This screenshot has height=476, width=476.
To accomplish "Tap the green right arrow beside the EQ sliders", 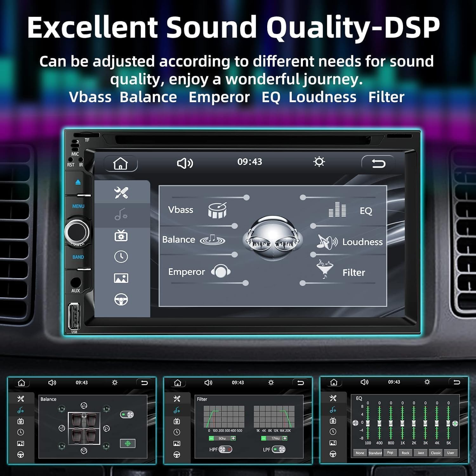I will click(x=455, y=423).
